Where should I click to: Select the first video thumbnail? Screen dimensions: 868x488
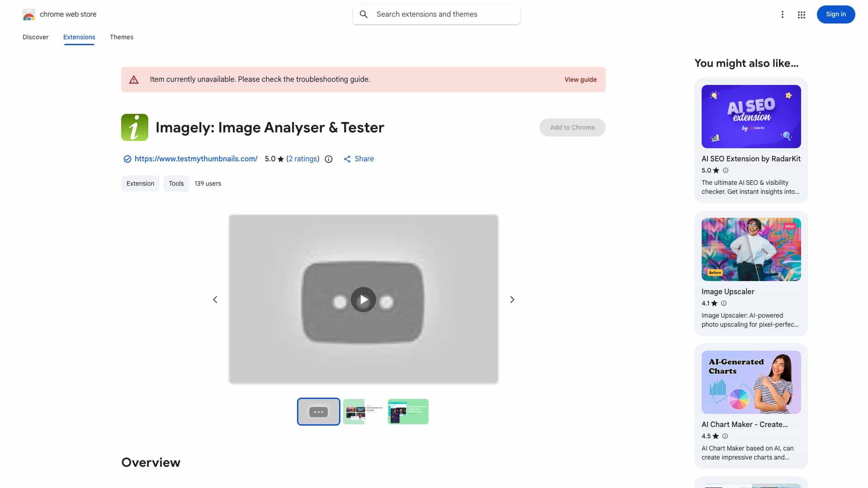pyautogui.click(x=319, y=412)
